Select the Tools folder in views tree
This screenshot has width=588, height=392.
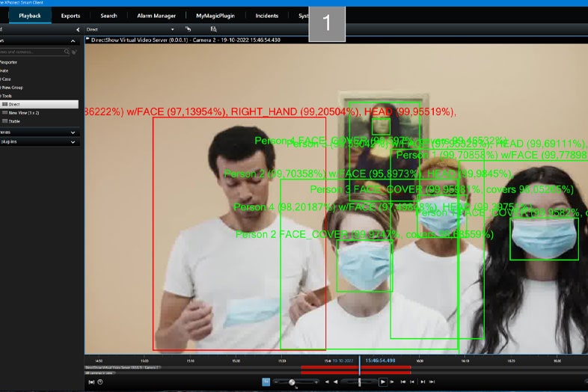click(7, 96)
